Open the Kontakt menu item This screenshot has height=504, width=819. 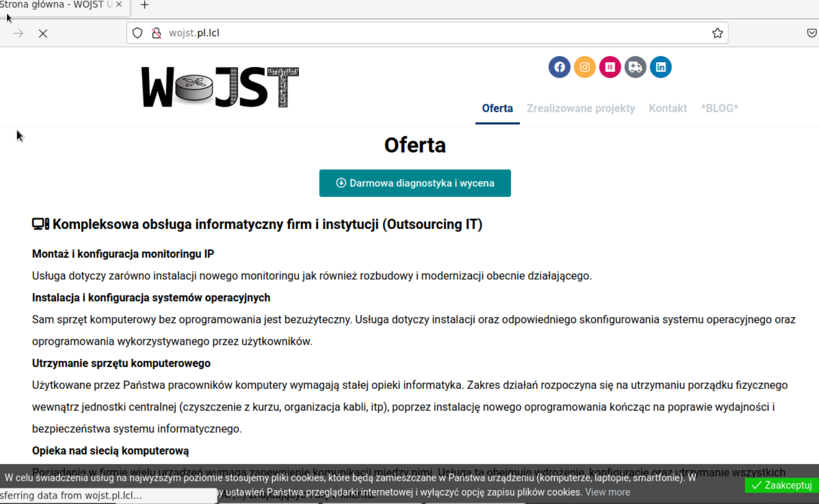pyautogui.click(x=668, y=108)
